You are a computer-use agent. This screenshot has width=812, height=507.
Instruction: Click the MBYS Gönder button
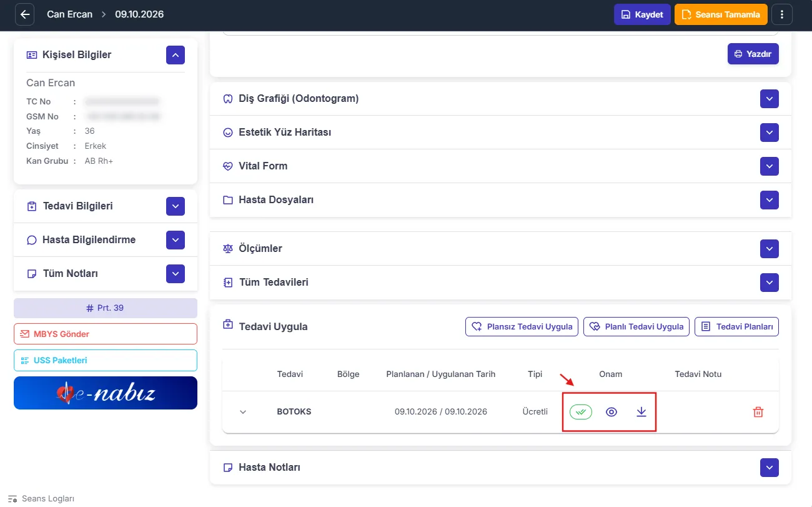(x=106, y=334)
